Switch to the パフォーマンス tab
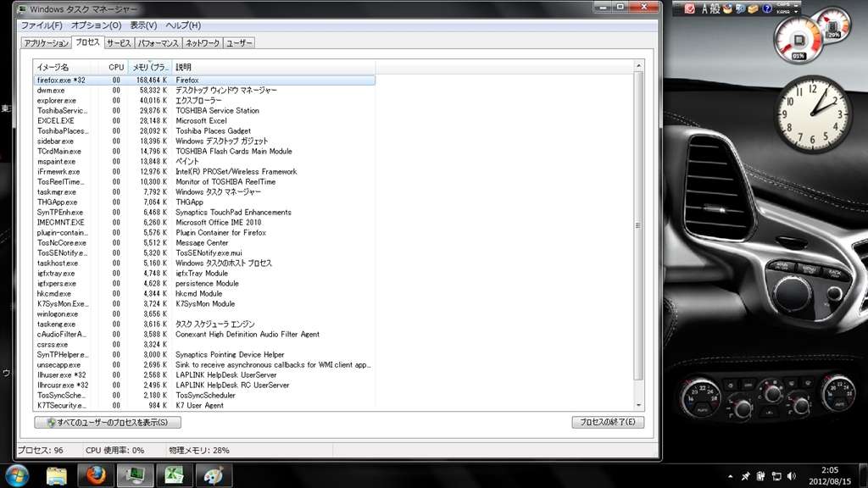868x488 pixels. point(159,43)
